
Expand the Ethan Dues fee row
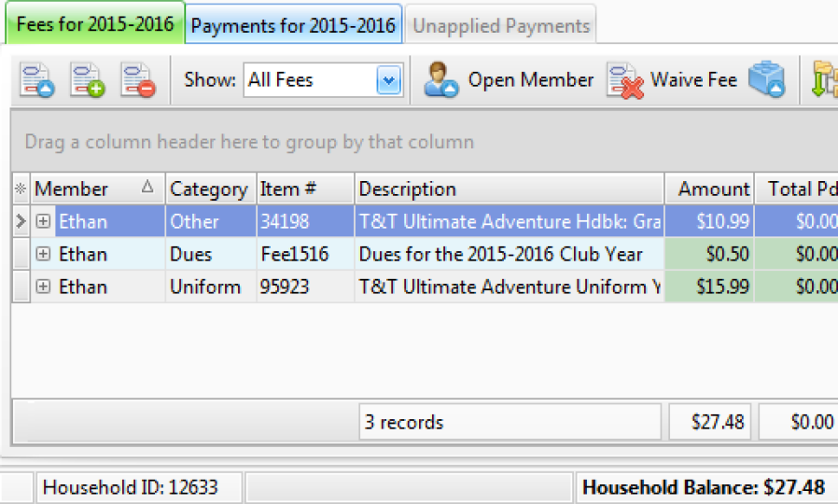tap(43, 254)
